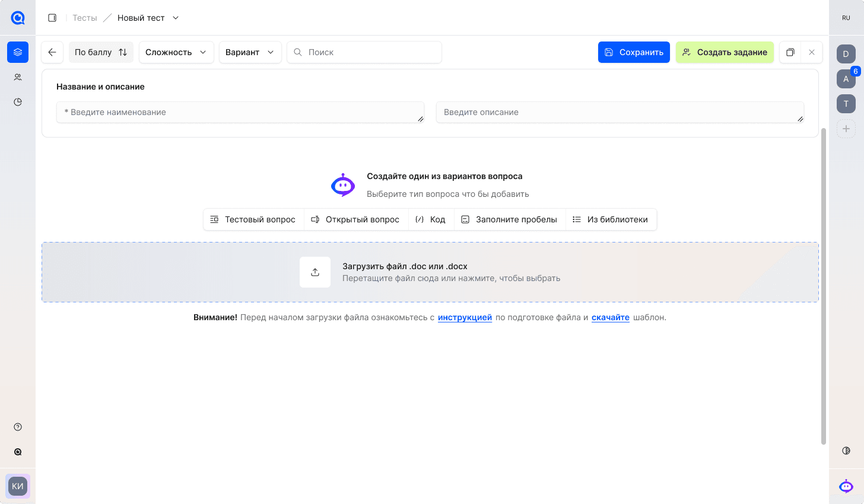Click the upload file icon
This screenshot has width=864, height=504.
coord(315,272)
